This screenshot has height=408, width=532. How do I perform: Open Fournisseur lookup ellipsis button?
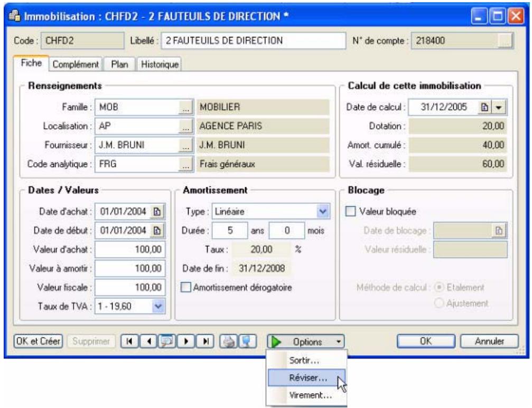[186, 145]
